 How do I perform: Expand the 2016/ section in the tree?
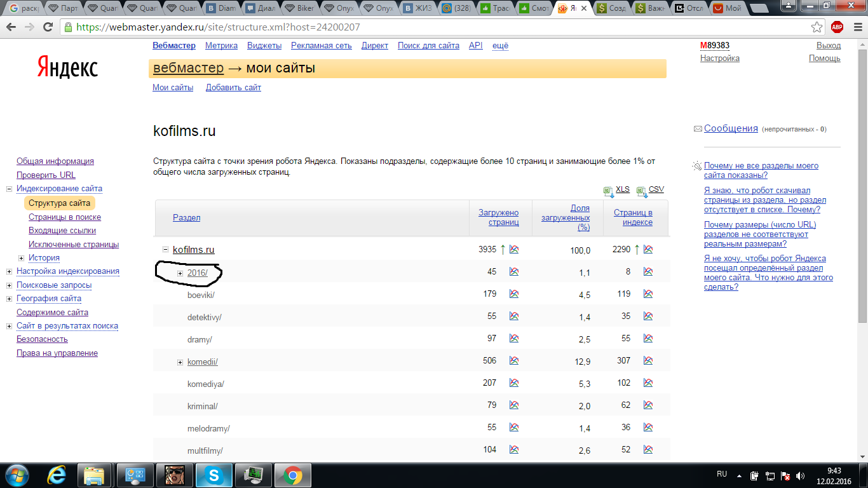pos(180,273)
